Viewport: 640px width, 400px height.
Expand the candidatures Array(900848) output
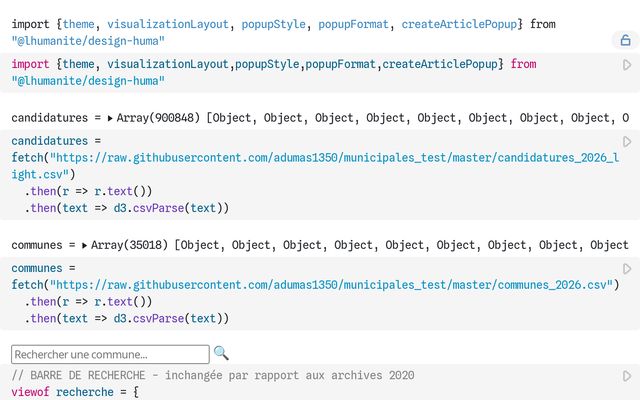click(x=110, y=118)
